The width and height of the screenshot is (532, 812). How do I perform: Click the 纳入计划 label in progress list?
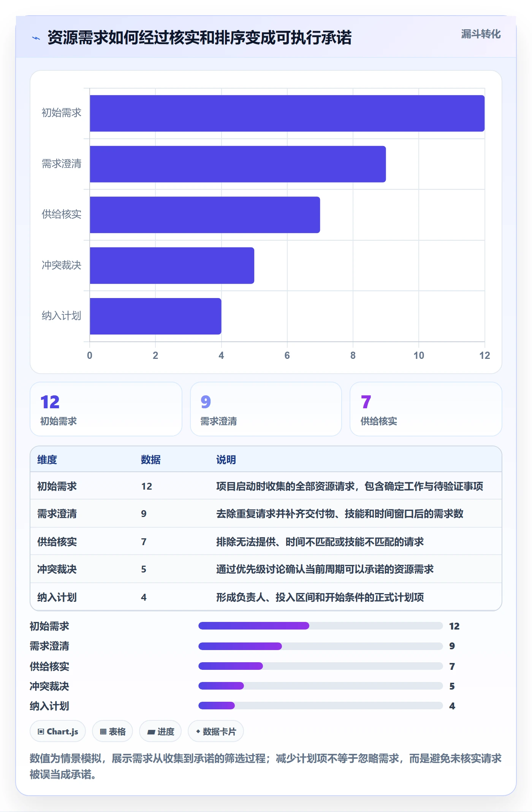coord(49,706)
